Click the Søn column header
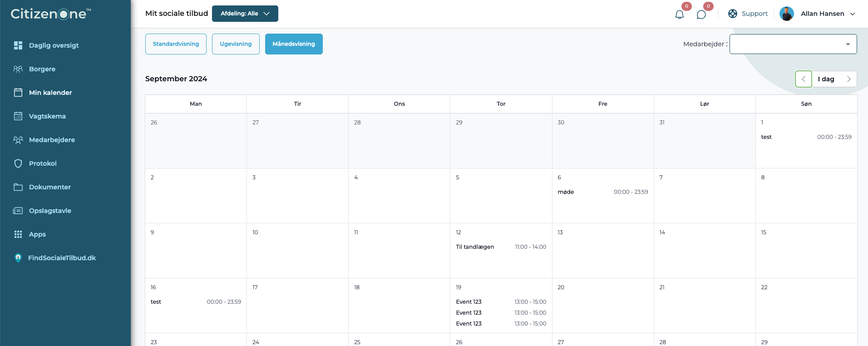 coord(806,104)
